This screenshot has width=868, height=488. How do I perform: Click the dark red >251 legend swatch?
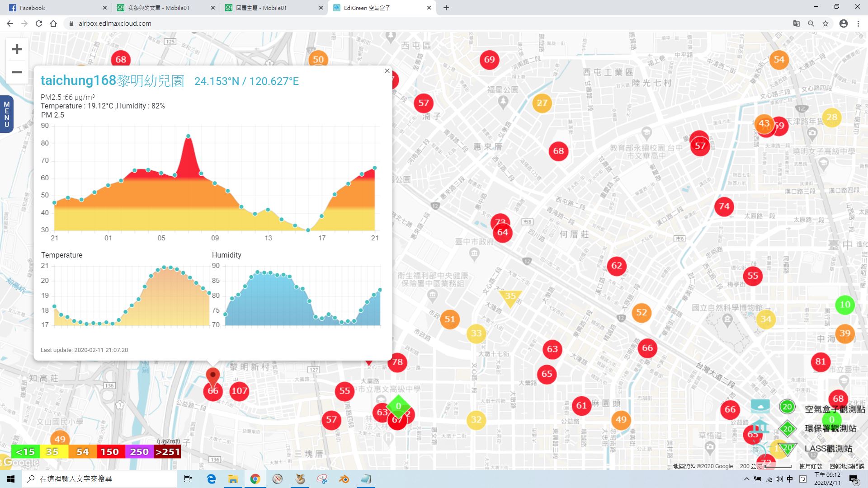click(167, 452)
